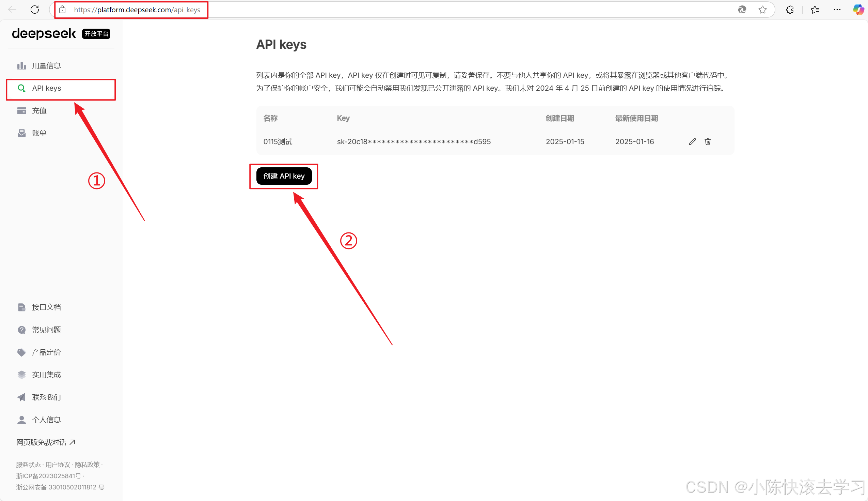Open the browser extensions puzzle icon
The image size is (868, 501).
point(790,10)
